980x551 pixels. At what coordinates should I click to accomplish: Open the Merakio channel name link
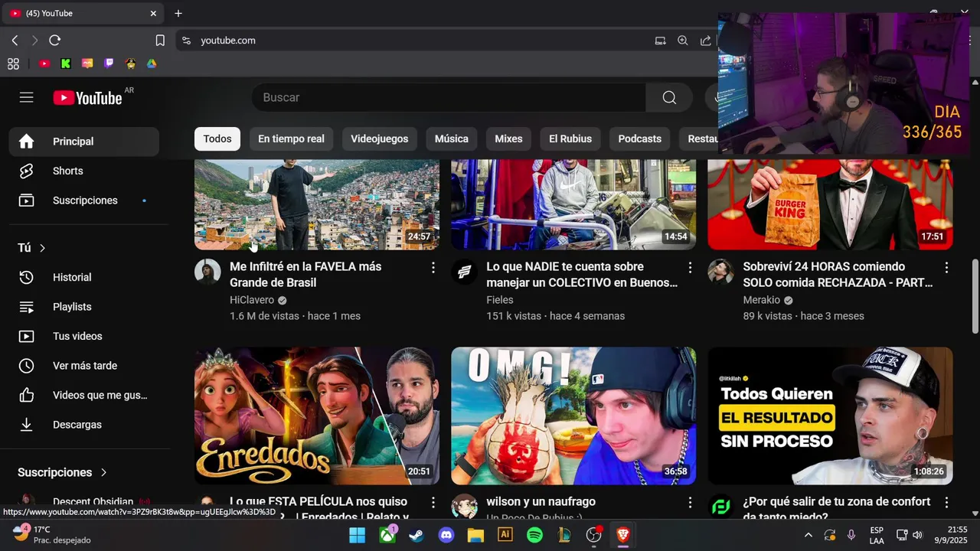coord(761,300)
